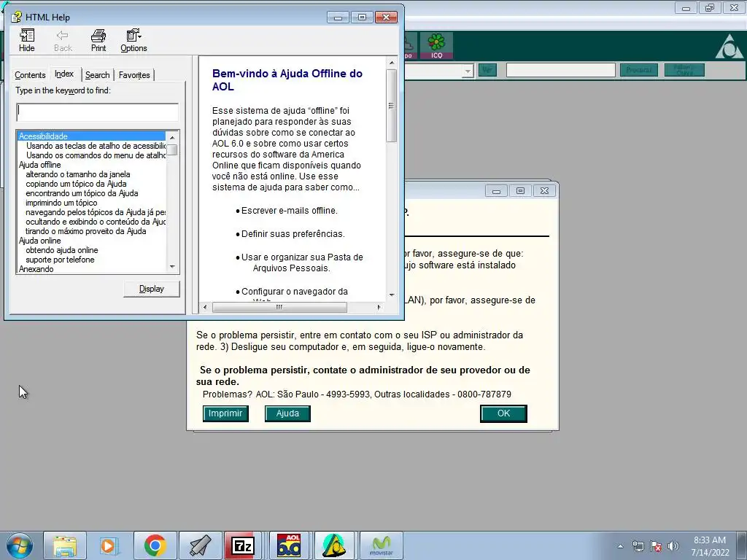Click OK in the error dialog

[503, 413]
